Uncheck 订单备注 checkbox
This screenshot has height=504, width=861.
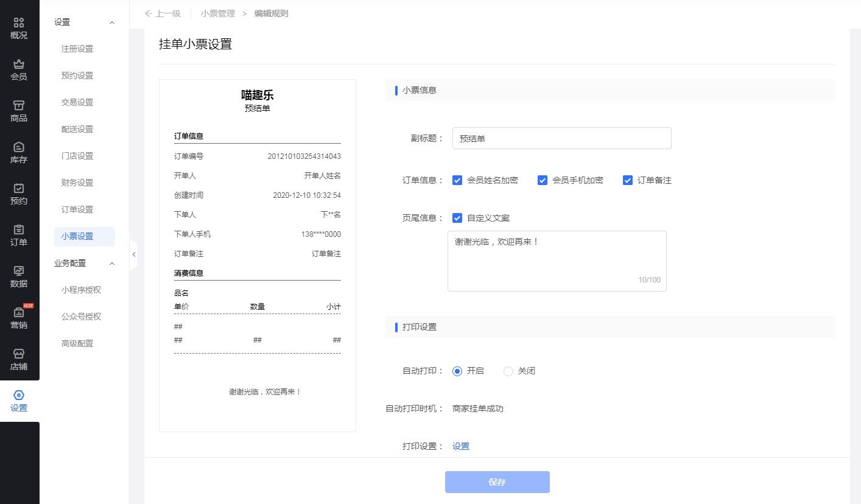pos(628,180)
